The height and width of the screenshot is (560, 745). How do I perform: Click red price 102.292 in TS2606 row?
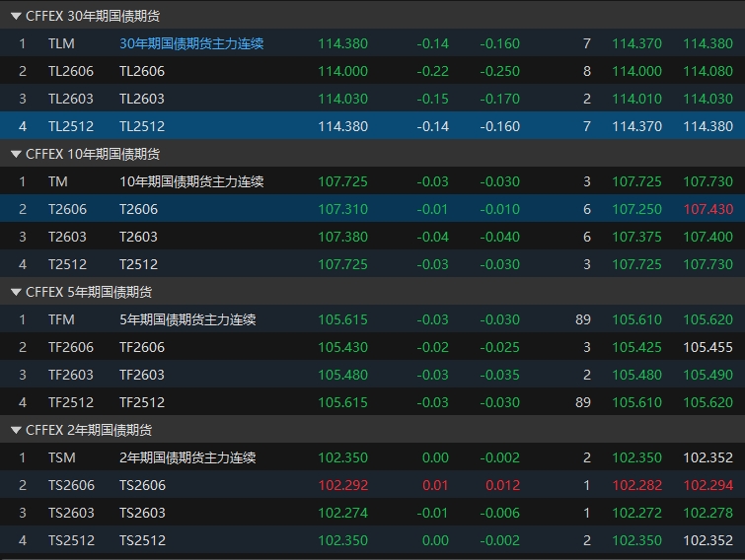(x=342, y=485)
